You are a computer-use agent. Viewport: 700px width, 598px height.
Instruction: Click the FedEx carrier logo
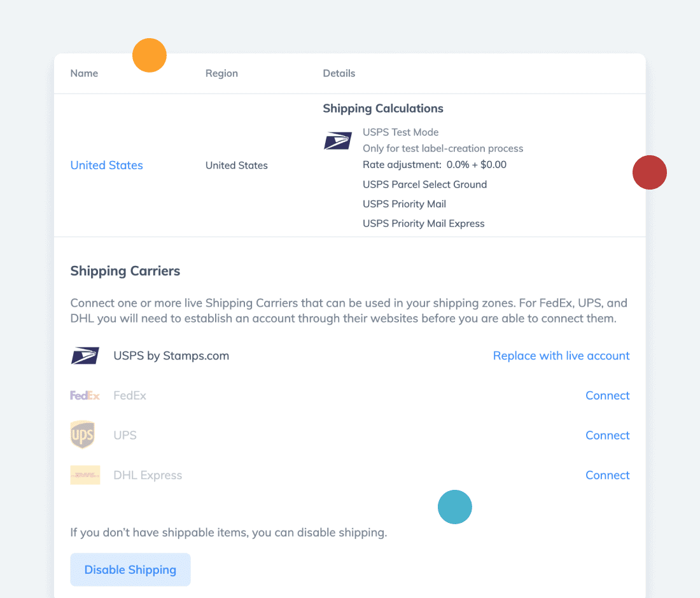[85, 396]
